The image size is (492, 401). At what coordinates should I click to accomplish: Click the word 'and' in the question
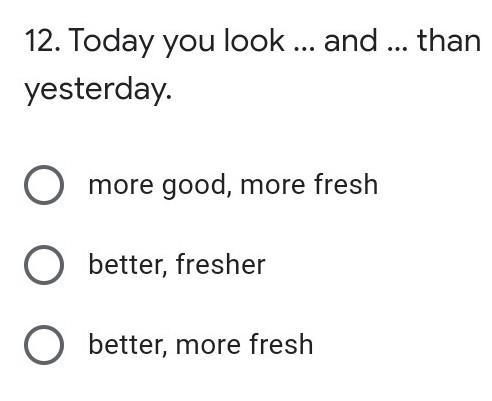click(351, 41)
